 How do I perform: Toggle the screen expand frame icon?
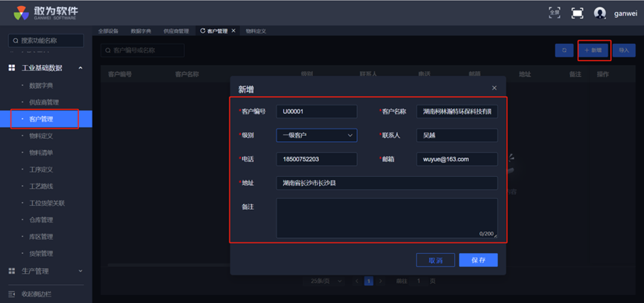[x=578, y=13]
